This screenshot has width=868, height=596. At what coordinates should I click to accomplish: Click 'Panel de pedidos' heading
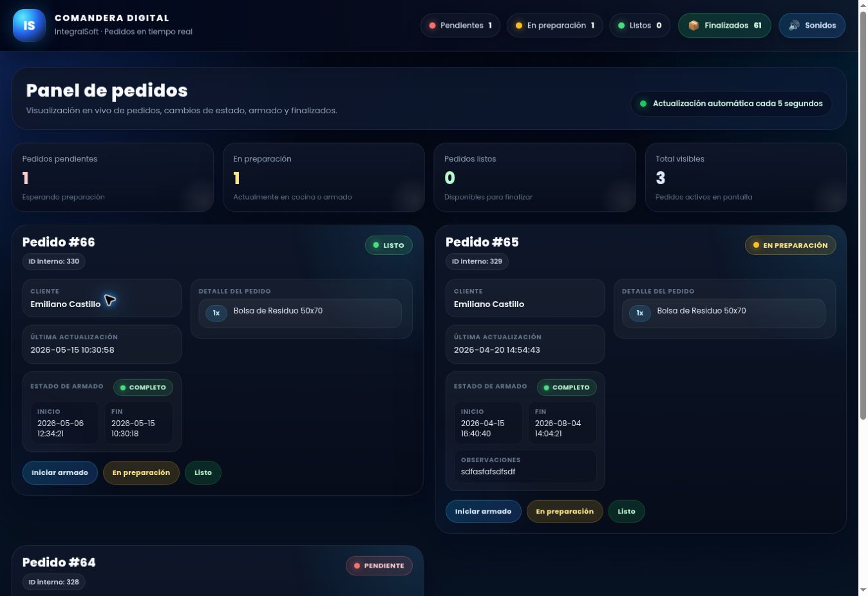(107, 91)
